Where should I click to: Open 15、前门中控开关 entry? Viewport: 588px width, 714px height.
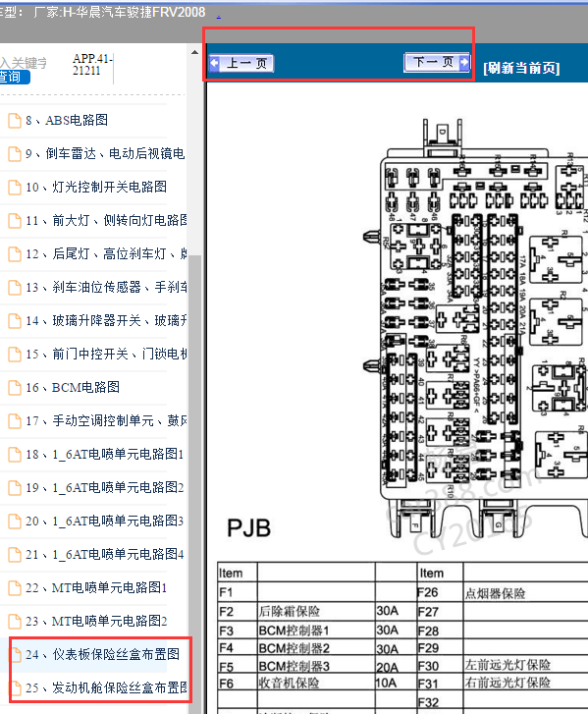tap(106, 354)
